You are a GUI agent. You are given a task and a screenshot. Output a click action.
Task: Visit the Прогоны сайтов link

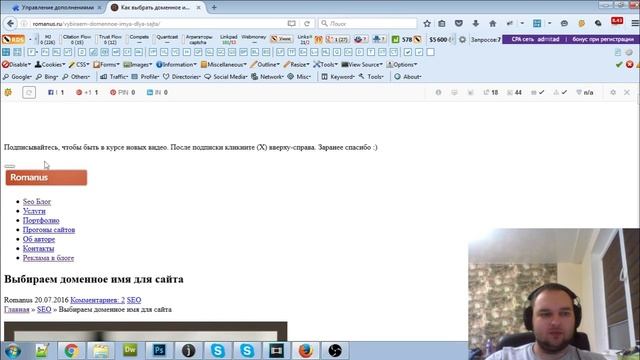coord(49,230)
